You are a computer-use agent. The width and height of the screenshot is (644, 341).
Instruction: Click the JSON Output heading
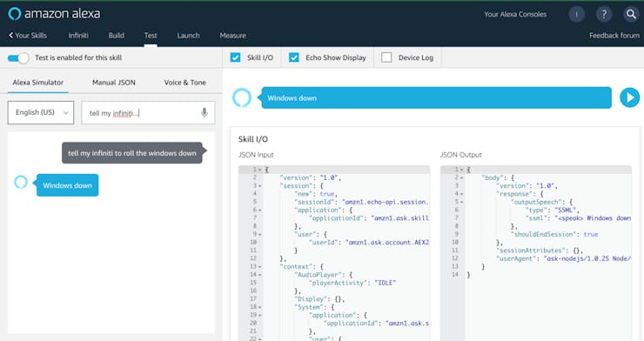[x=461, y=155]
